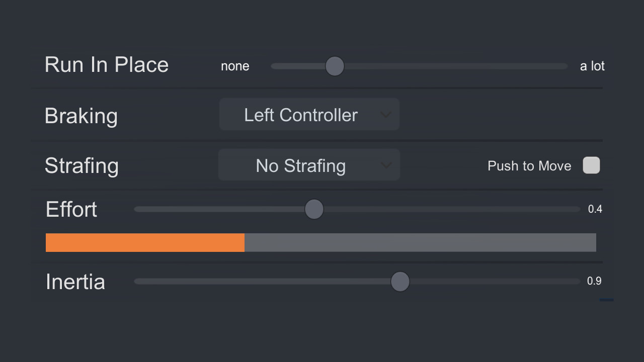The image size is (644, 362).
Task: Click the 0.9 value next to Inertia
Action: click(x=595, y=281)
